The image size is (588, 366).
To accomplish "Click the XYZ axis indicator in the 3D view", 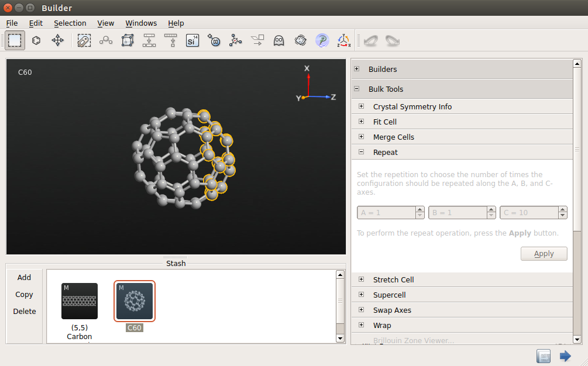I will click(x=316, y=84).
